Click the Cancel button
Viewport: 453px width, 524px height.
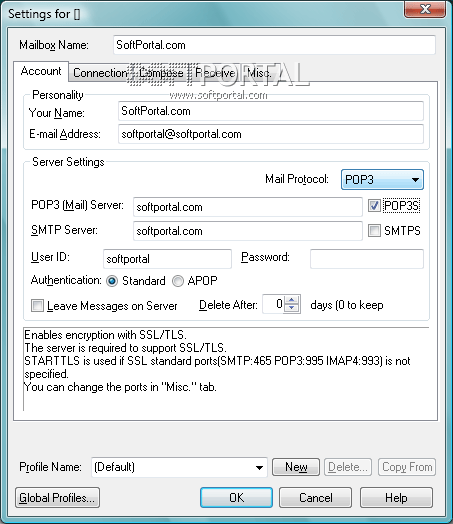pos(315,498)
